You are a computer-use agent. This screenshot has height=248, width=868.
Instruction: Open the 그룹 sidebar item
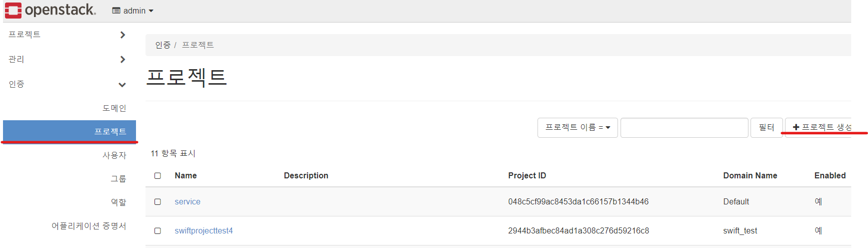118,179
